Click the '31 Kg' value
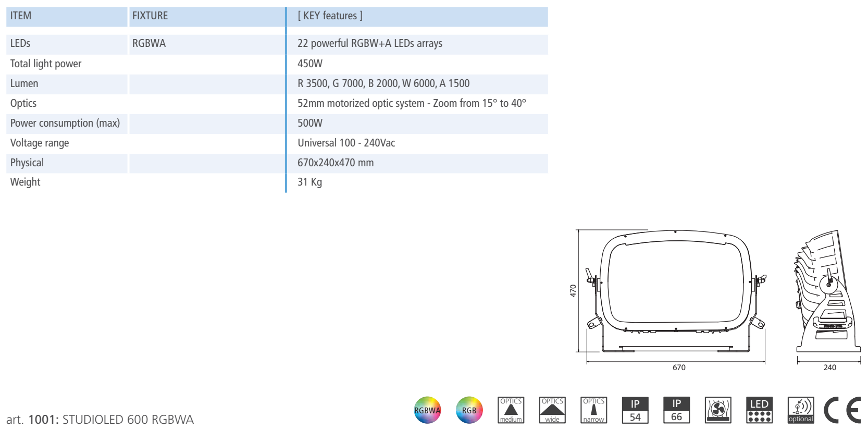 [309, 182]
